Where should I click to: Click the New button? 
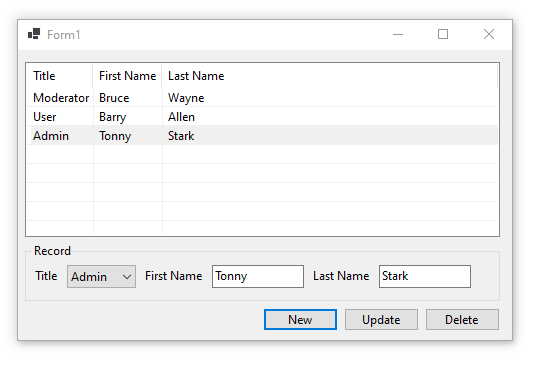pos(300,320)
